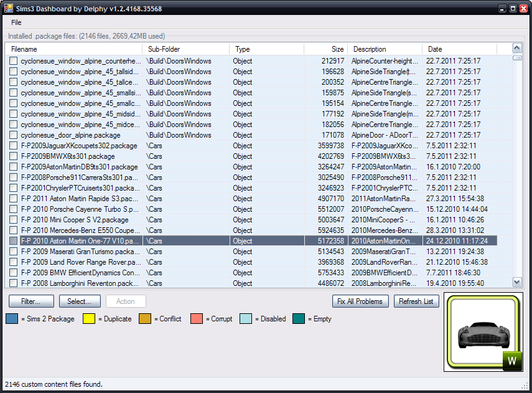Select the F-P2001ChryslerPTCruiserts301 filename
This screenshot has width=532, height=393.
(x=80, y=188)
